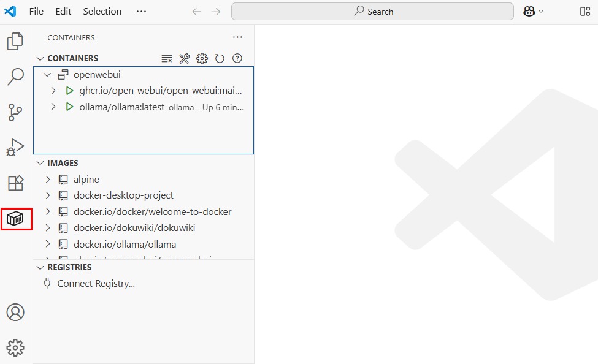Screen dimensions: 598x364
Task: Open the Extensions view
Action: [x=15, y=183]
